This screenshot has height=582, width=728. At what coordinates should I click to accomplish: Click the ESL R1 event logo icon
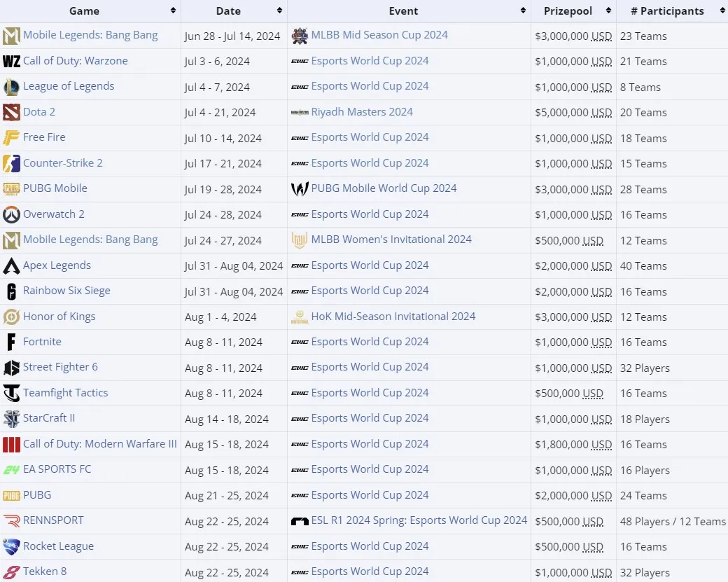(300, 521)
